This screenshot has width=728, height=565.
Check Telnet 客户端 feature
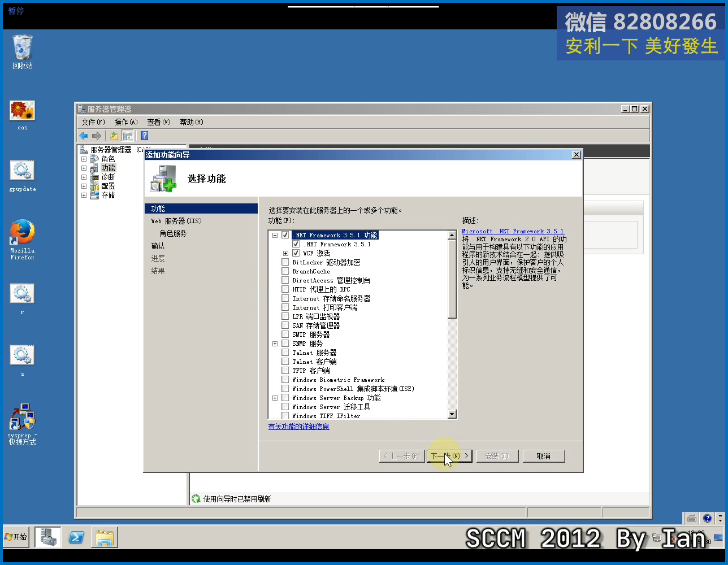point(285,362)
